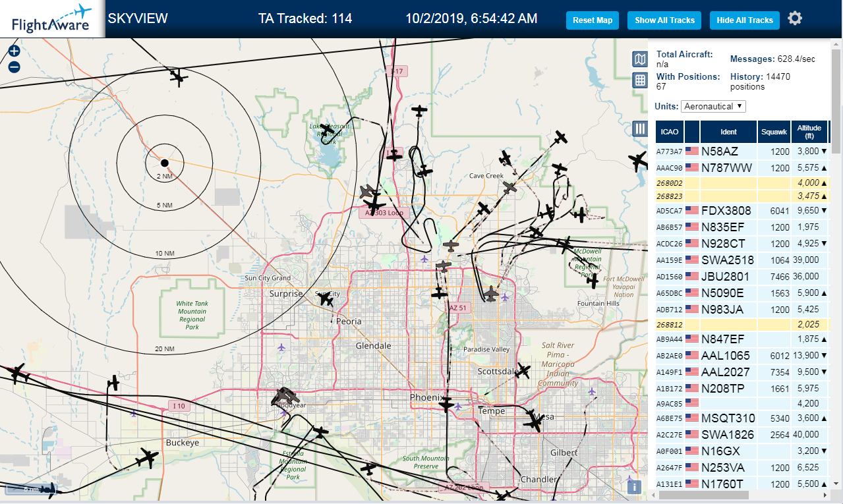
Task: Click the US flag in the N58AZ row
Action: (x=692, y=152)
